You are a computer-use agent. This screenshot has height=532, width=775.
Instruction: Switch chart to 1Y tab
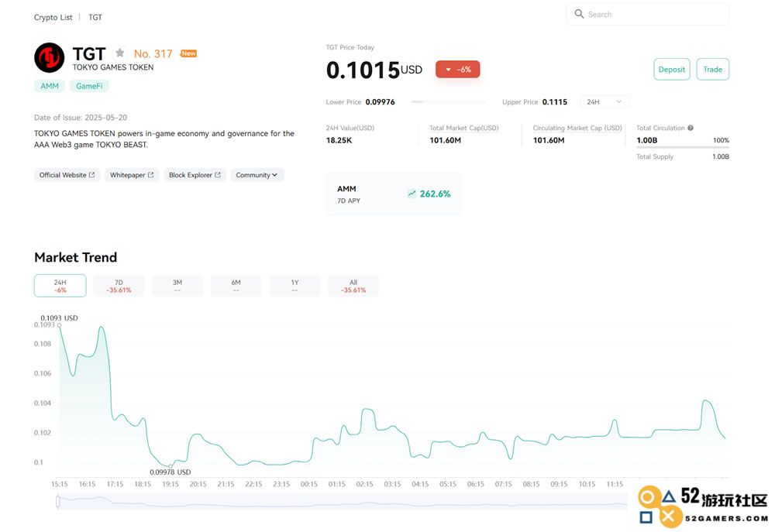point(294,286)
